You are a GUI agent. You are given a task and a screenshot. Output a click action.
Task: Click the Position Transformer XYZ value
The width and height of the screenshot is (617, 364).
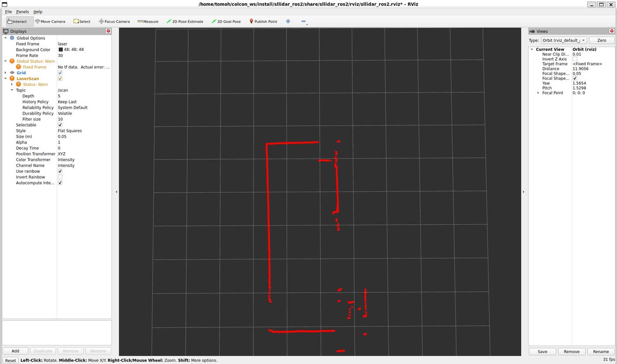(62, 154)
